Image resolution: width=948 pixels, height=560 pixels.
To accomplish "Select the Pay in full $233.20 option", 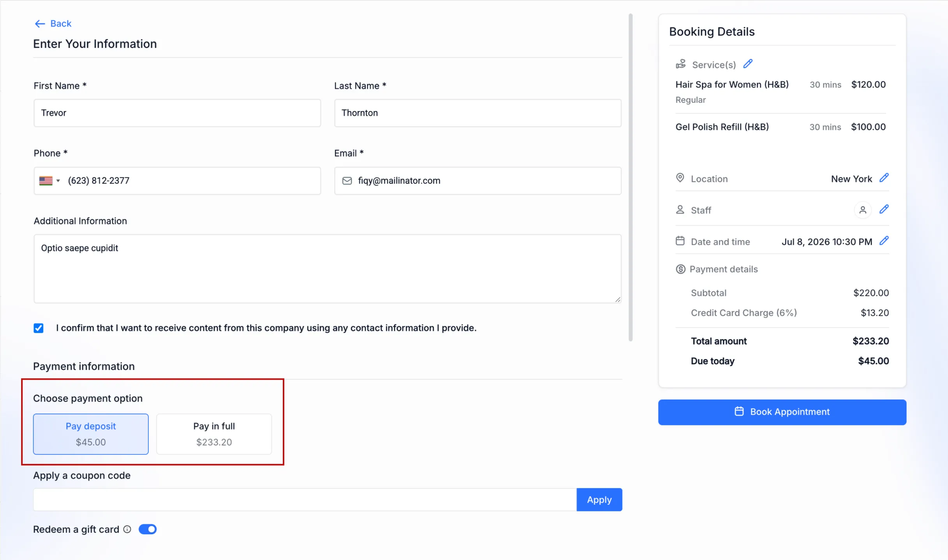I will coord(214,434).
